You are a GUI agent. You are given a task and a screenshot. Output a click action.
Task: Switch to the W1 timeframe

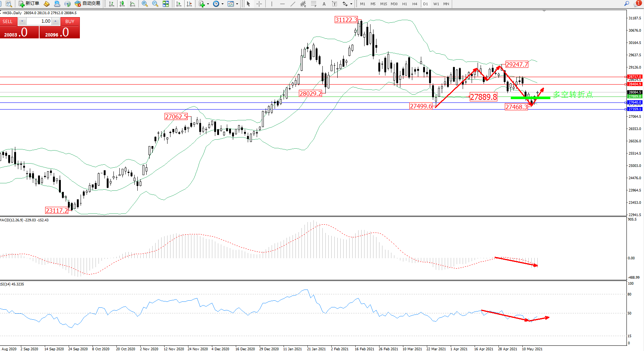[436, 4]
